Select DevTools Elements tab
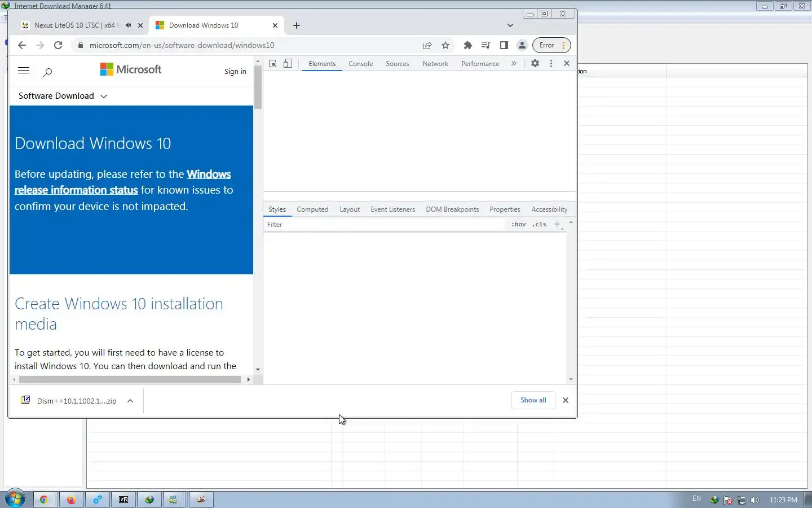The width and height of the screenshot is (812, 508). [322, 64]
